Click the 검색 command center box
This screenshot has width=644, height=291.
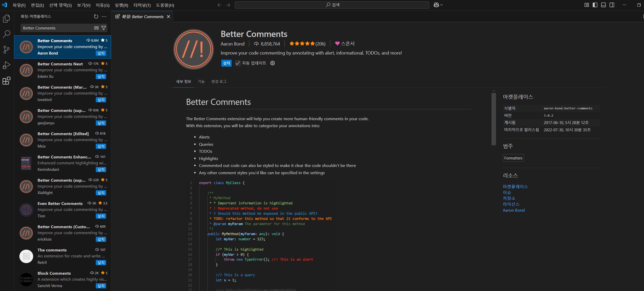[x=332, y=5]
